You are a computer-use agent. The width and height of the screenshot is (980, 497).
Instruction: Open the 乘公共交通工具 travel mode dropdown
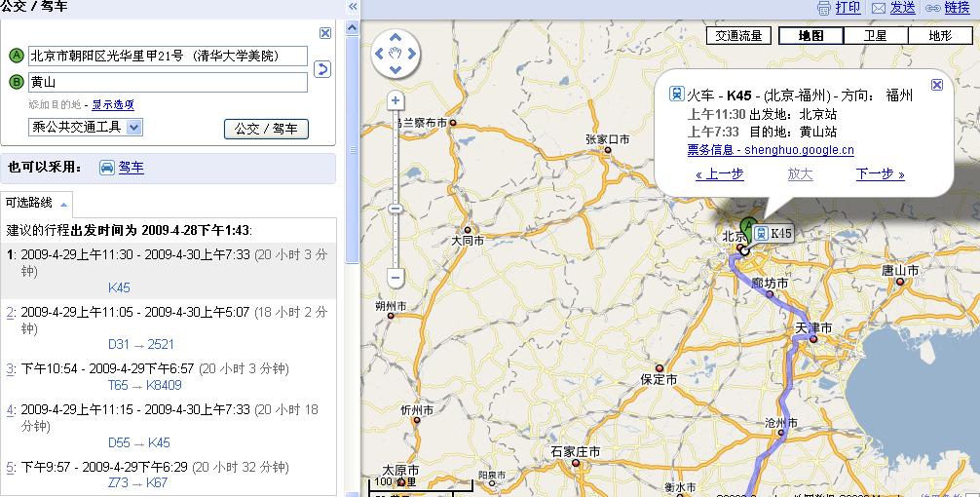(x=86, y=127)
